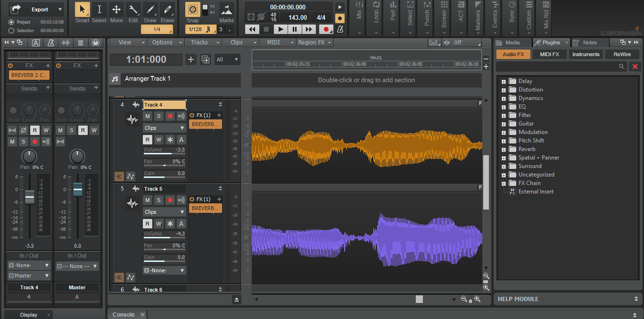Clear plugin search with red X

[x=635, y=67]
